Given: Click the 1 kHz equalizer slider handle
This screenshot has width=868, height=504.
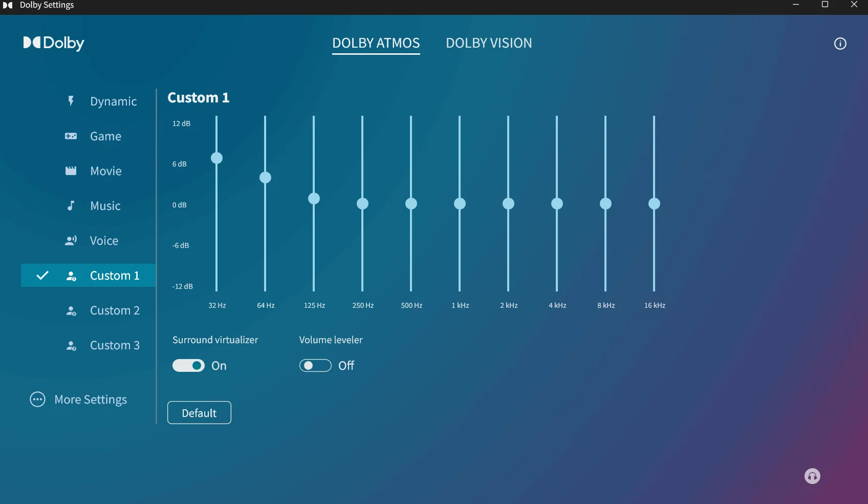Looking at the screenshot, I should point(460,204).
